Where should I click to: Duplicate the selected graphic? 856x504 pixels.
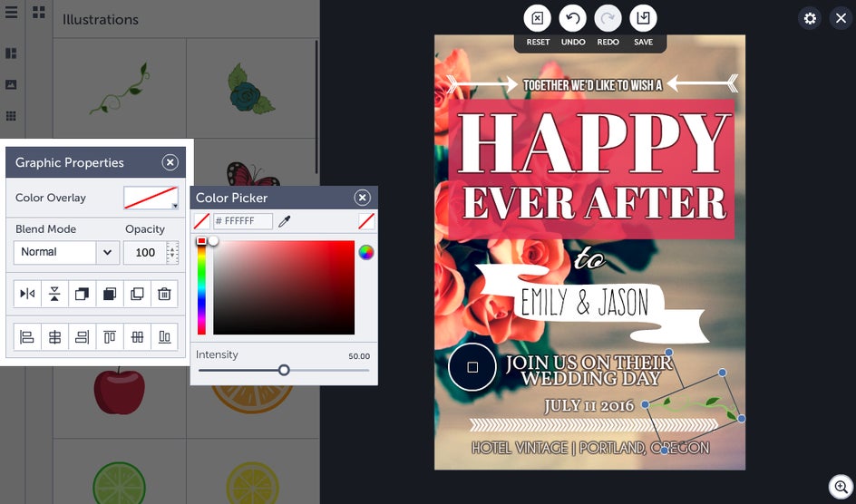(x=137, y=294)
